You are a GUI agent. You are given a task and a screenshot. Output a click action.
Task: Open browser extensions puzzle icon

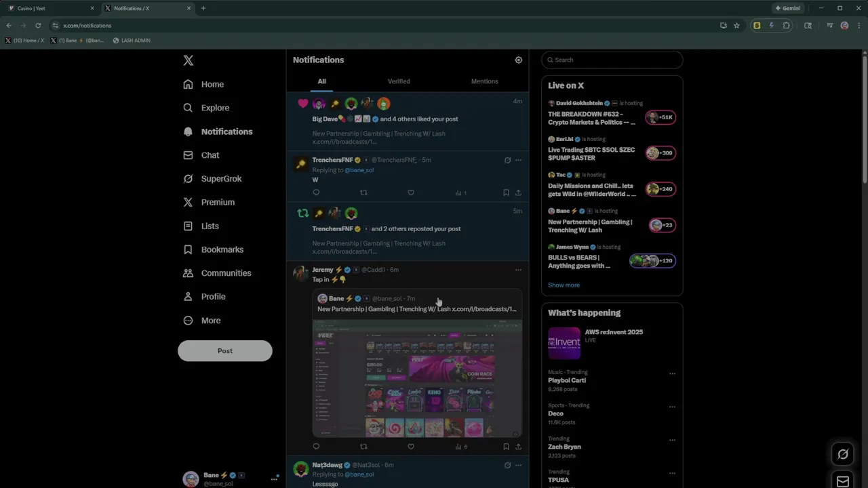[786, 25]
